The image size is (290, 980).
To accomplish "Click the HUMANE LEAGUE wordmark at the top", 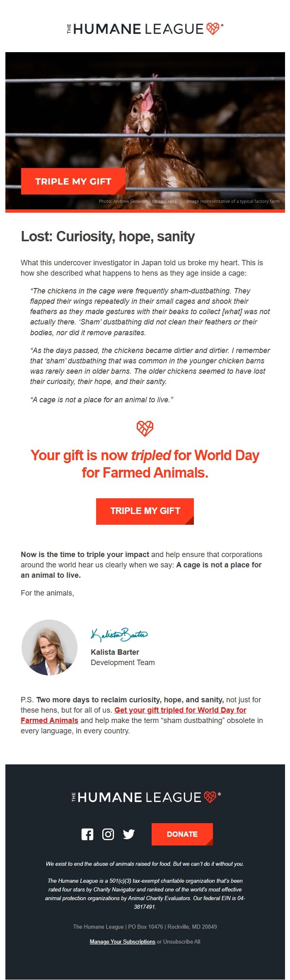I will 138,29.
